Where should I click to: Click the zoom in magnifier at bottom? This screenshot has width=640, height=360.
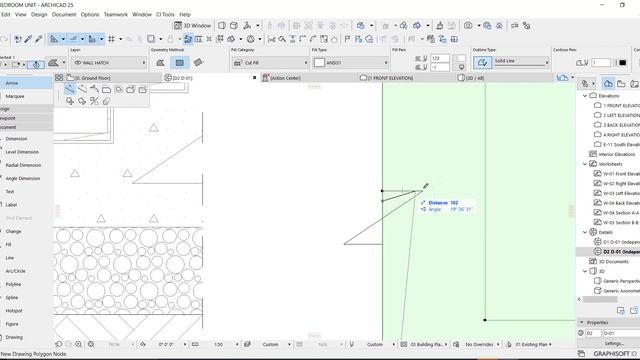pos(79,344)
